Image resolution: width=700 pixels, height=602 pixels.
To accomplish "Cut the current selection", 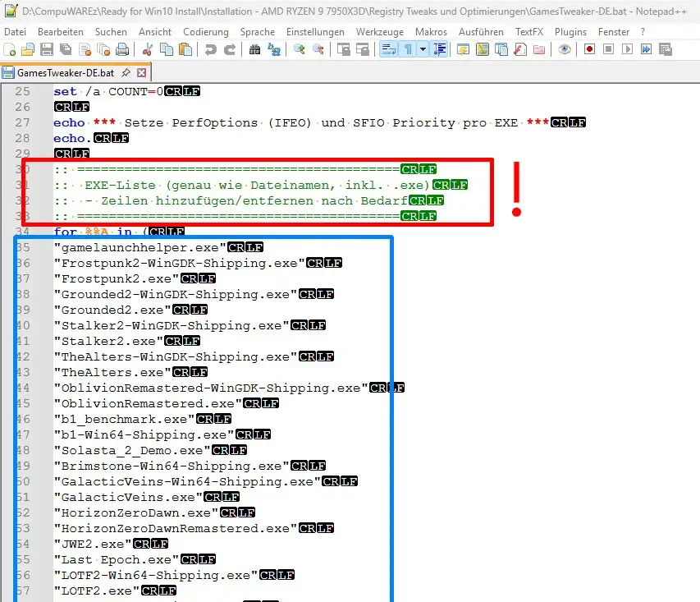I will 147,50.
